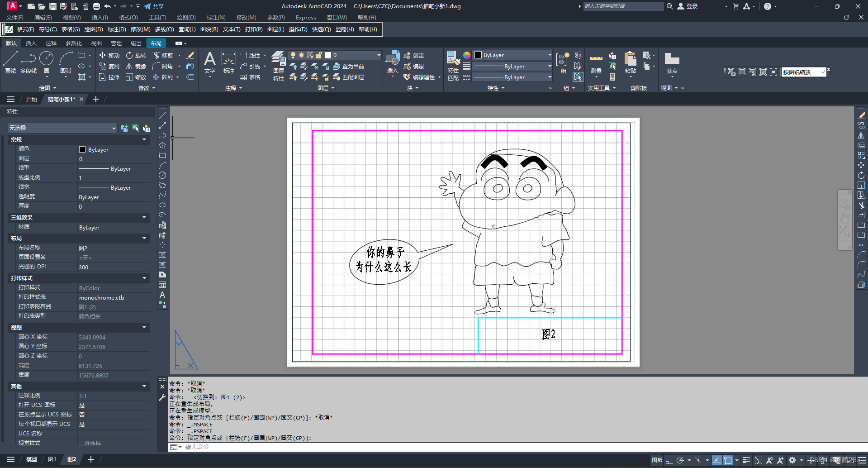The width and height of the screenshot is (868, 468).
Task: Open the lineweight ByLayer dropdown
Action: [x=512, y=66]
